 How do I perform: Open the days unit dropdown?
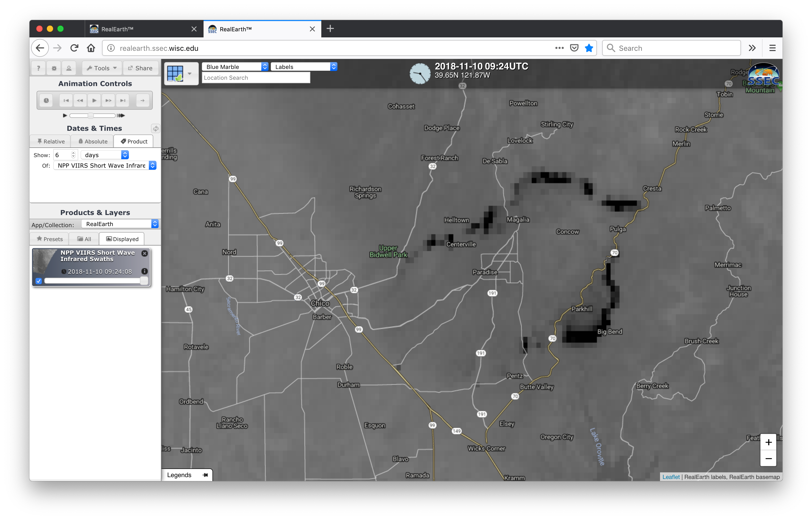coord(105,155)
